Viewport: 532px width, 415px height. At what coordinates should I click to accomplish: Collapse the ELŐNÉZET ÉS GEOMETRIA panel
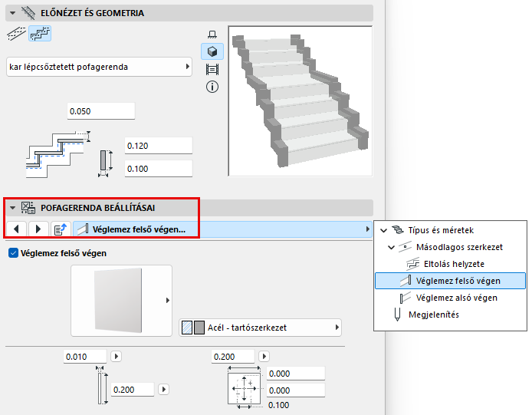[x=12, y=13]
